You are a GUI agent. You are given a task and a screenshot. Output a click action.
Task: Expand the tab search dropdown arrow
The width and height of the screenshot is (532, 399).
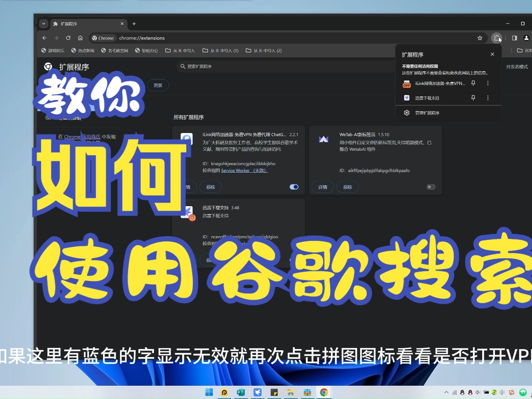pyautogui.click(x=44, y=24)
